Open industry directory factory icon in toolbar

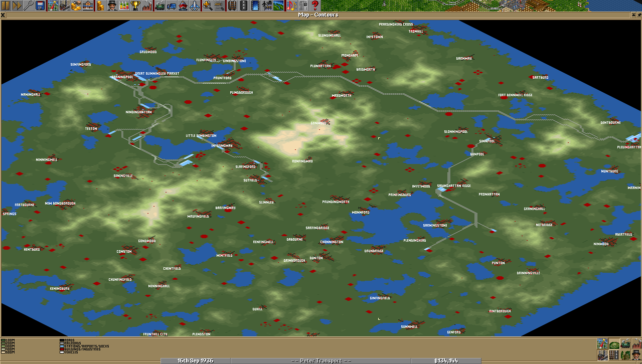[x=146, y=6]
